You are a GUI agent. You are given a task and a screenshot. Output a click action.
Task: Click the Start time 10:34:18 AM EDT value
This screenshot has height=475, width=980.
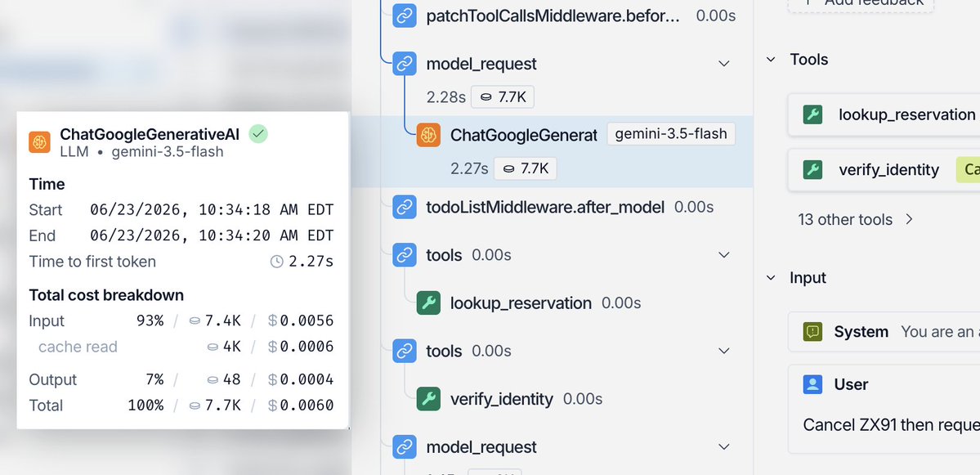pyautogui.click(x=212, y=210)
